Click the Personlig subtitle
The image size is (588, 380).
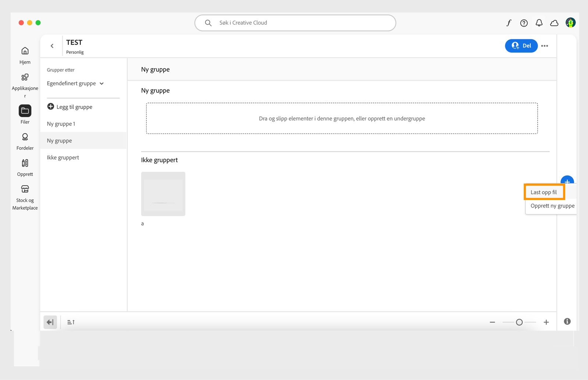click(x=75, y=52)
